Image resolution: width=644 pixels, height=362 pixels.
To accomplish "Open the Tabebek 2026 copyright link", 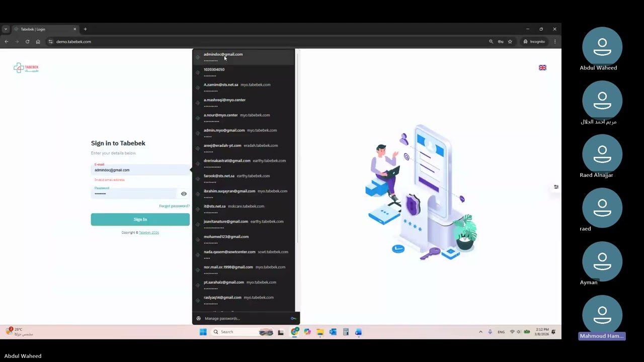I will (x=149, y=233).
